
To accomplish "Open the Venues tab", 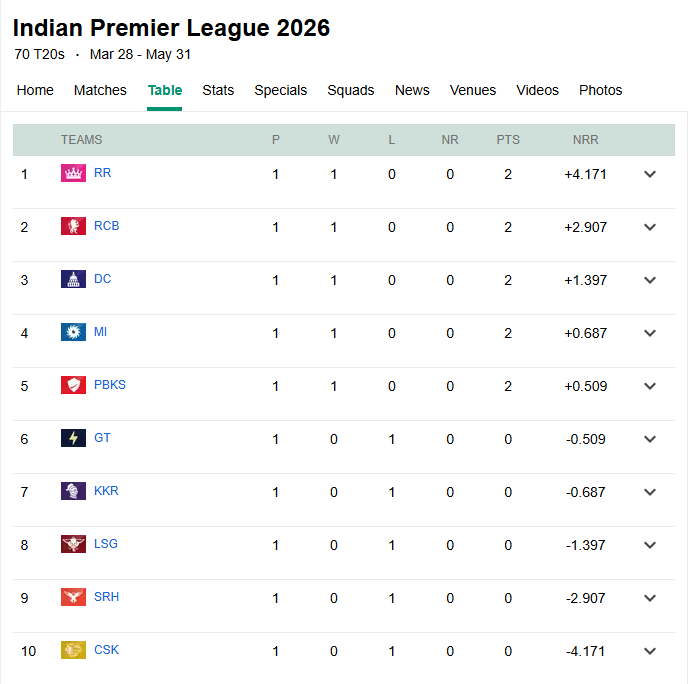I will [x=473, y=90].
